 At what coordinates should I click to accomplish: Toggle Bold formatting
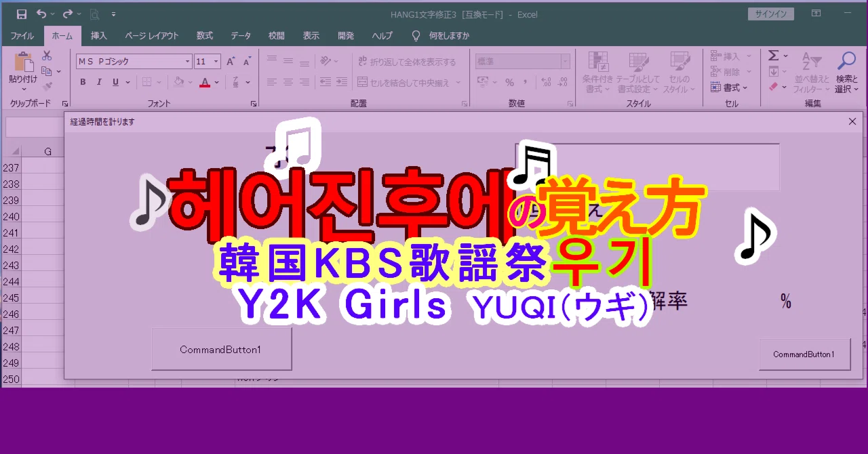83,82
